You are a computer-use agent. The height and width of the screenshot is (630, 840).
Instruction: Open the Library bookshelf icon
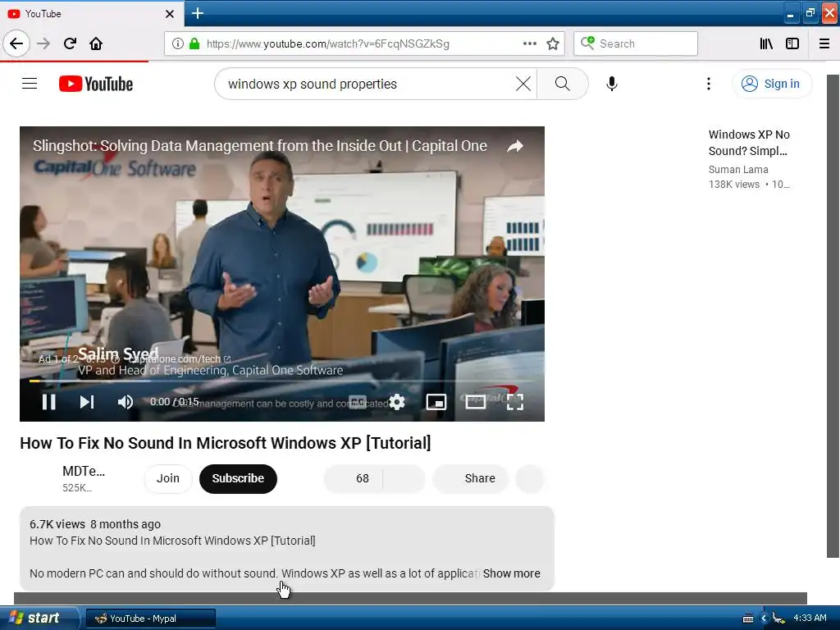(x=766, y=44)
